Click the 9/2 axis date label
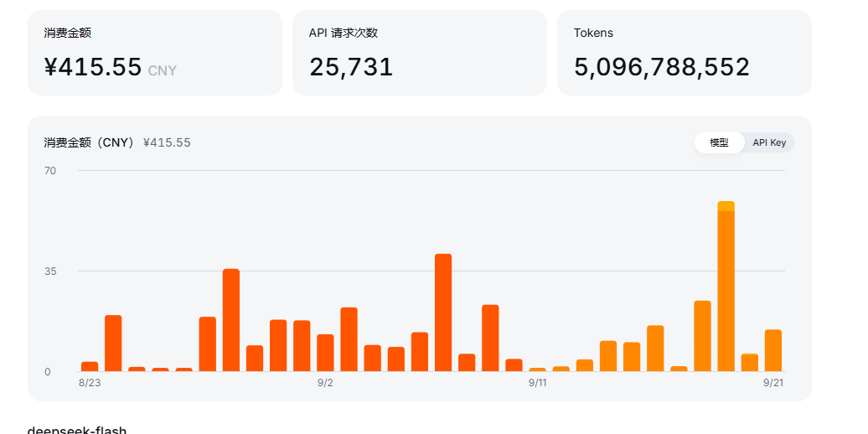 click(325, 383)
